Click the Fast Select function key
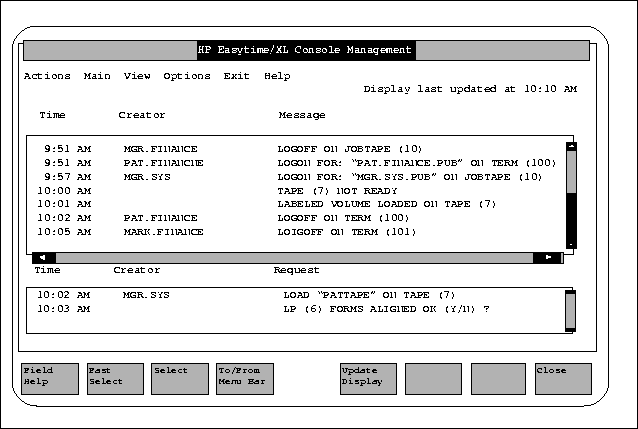638x429 pixels. (x=115, y=379)
